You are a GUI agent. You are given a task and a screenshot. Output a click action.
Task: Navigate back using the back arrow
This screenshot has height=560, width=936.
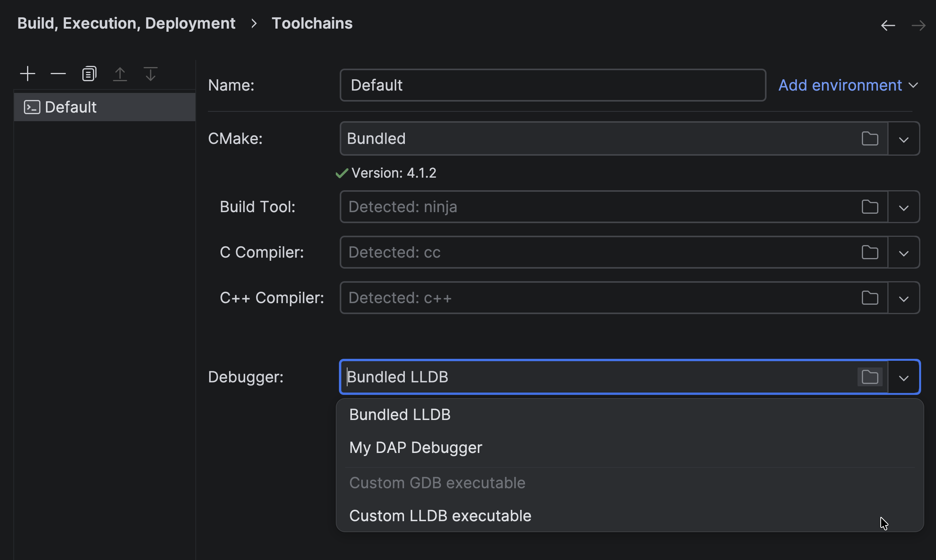point(888,25)
